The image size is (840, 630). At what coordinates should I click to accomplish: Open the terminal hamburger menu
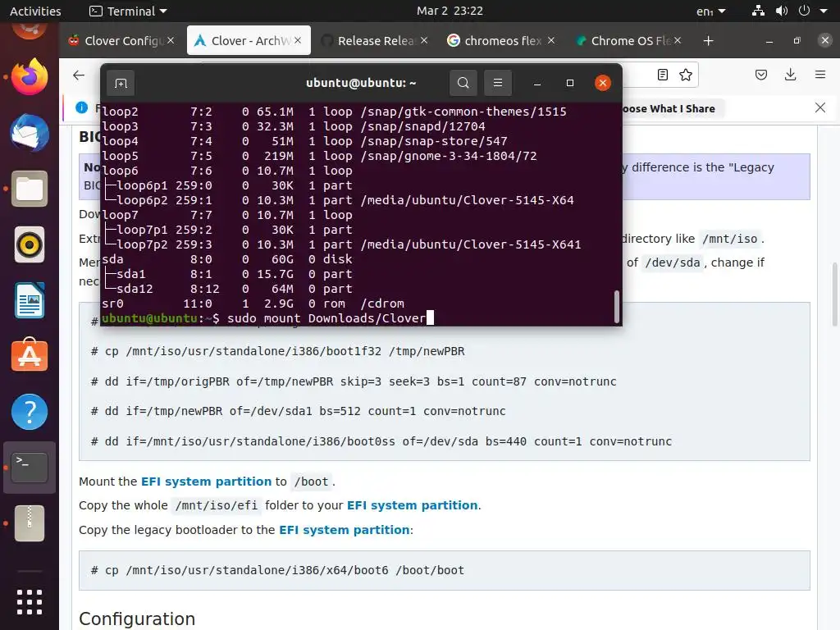pyautogui.click(x=498, y=83)
